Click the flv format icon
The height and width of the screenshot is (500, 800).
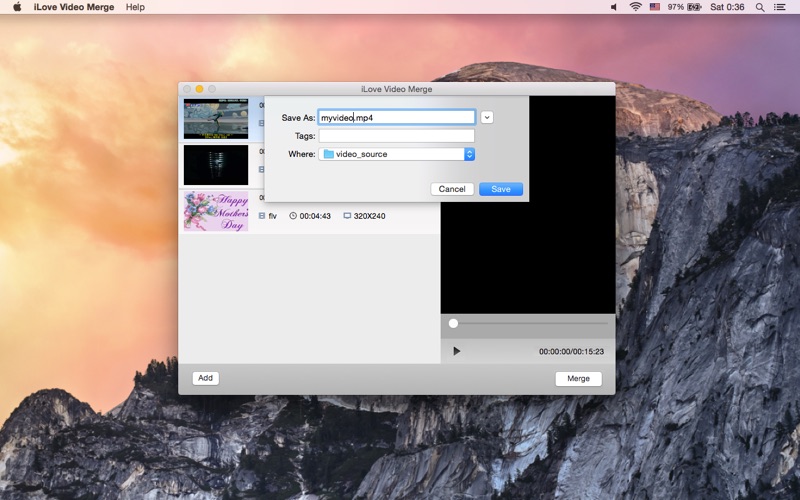262,216
